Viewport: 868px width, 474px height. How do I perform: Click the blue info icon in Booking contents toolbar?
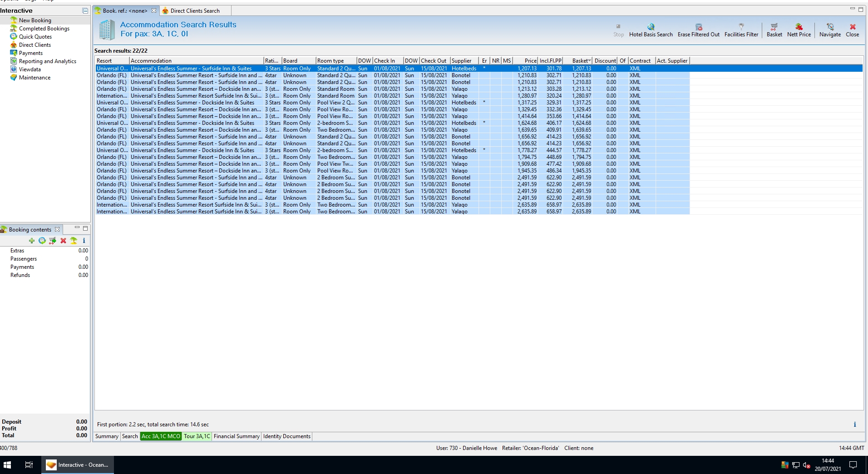coord(84,241)
